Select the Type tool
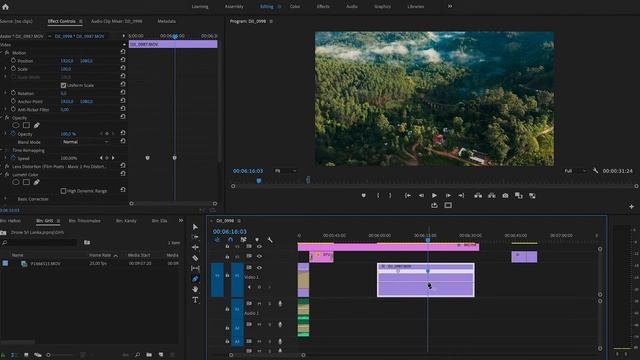640x360 pixels. click(x=195, y=300)
